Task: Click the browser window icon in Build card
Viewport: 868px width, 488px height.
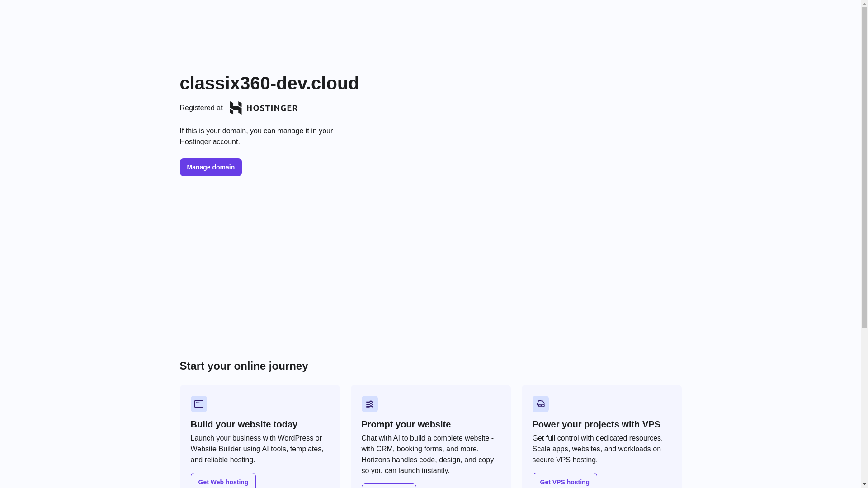Action: point(199,404)
